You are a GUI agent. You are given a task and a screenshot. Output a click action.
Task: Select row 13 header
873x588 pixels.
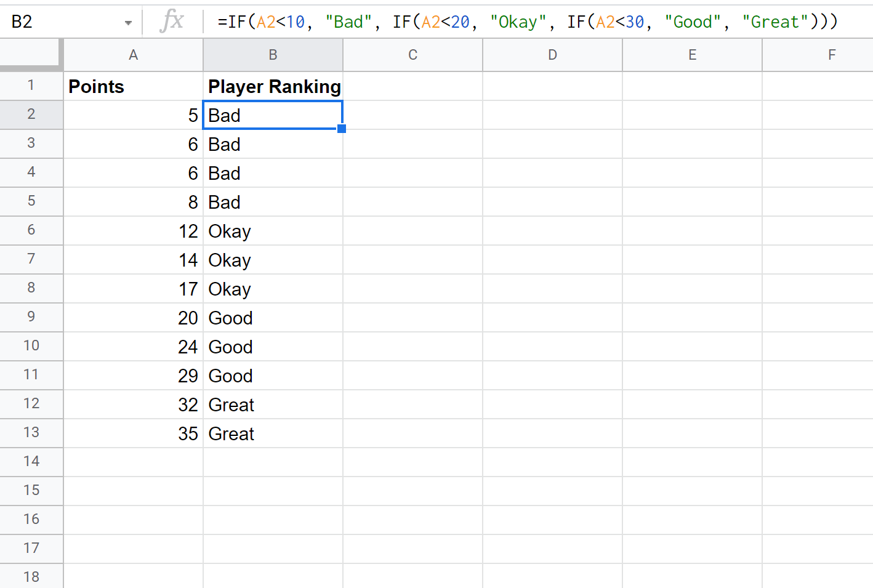click(31, 433)
